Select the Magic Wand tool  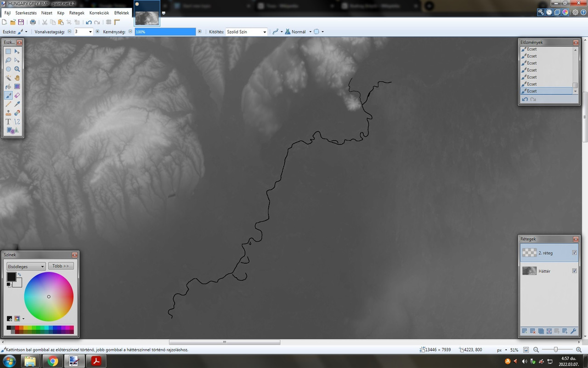8,78
